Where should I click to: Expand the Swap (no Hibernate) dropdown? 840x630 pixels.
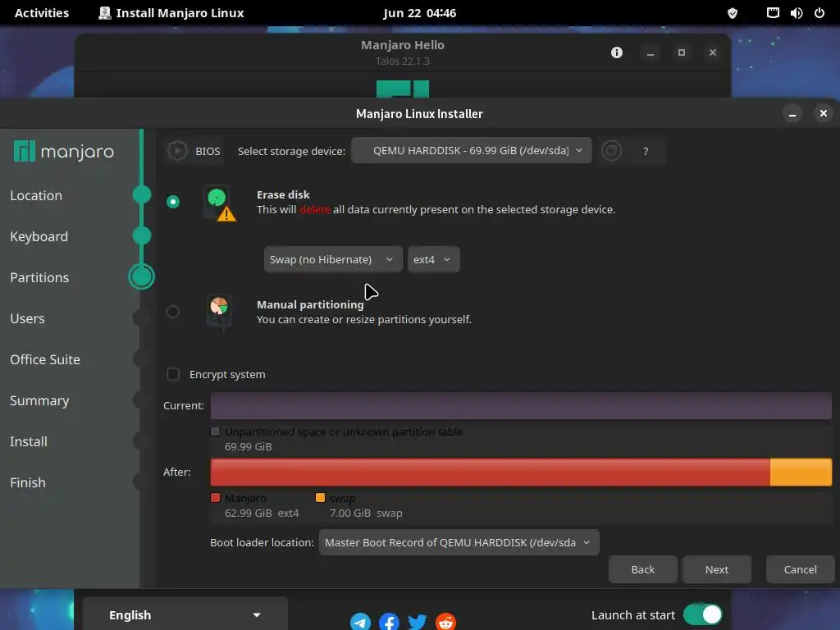[x=333, y=259]
